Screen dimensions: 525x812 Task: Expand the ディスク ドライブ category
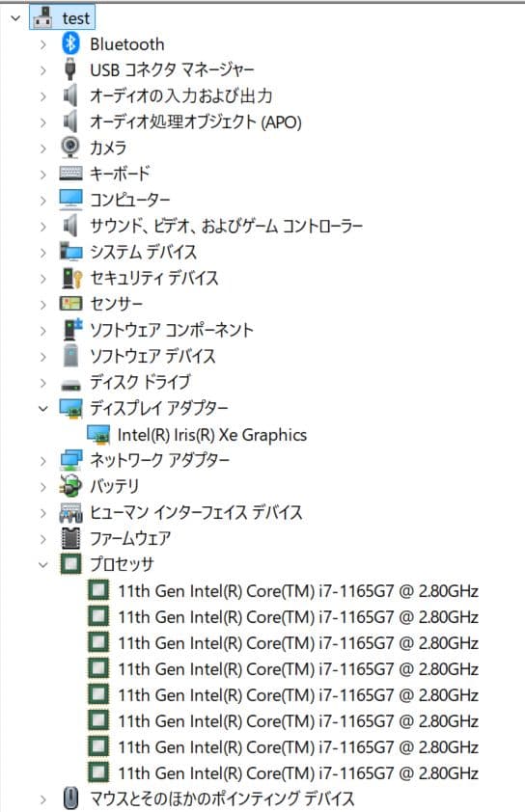point(43,383)
